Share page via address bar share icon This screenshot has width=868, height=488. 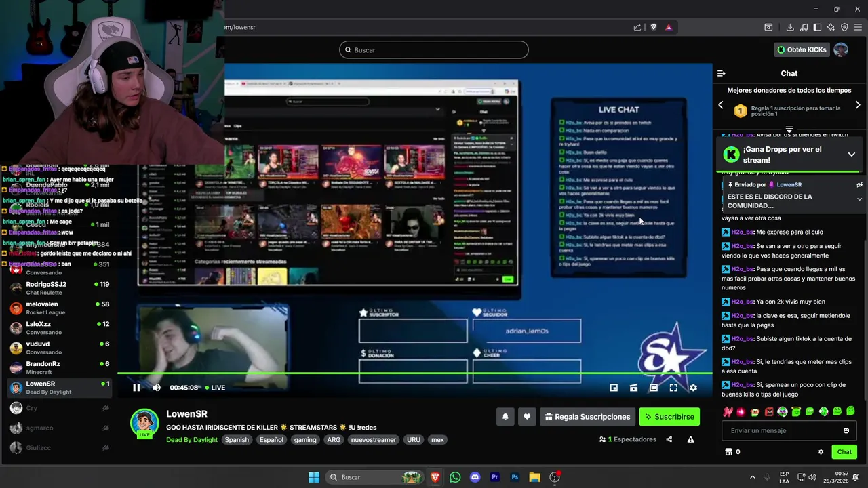tap(637, 27)
